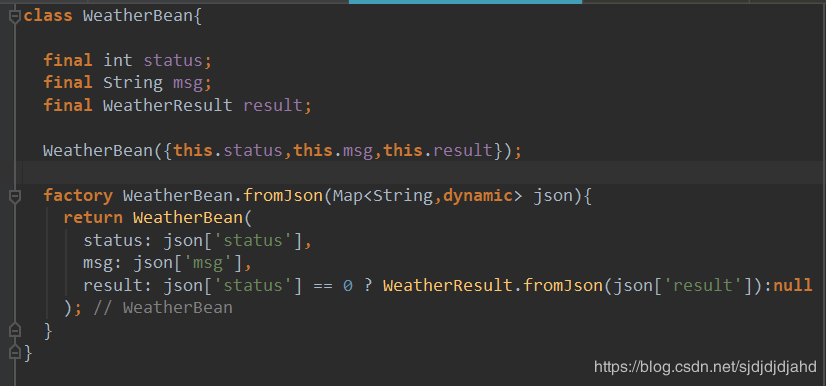Click 'WeatherResult.fromJson' in the result line

pos(493,285)
